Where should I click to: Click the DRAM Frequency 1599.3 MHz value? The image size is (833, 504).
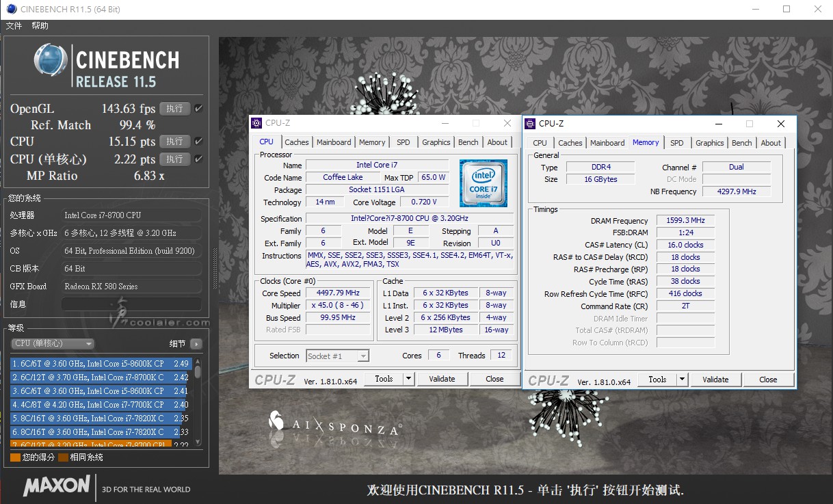pos(685,221)
